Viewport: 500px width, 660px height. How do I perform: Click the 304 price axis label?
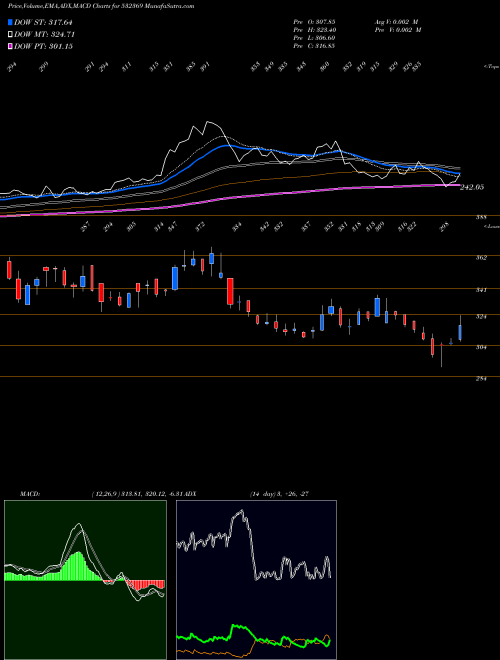click(481, 347)
